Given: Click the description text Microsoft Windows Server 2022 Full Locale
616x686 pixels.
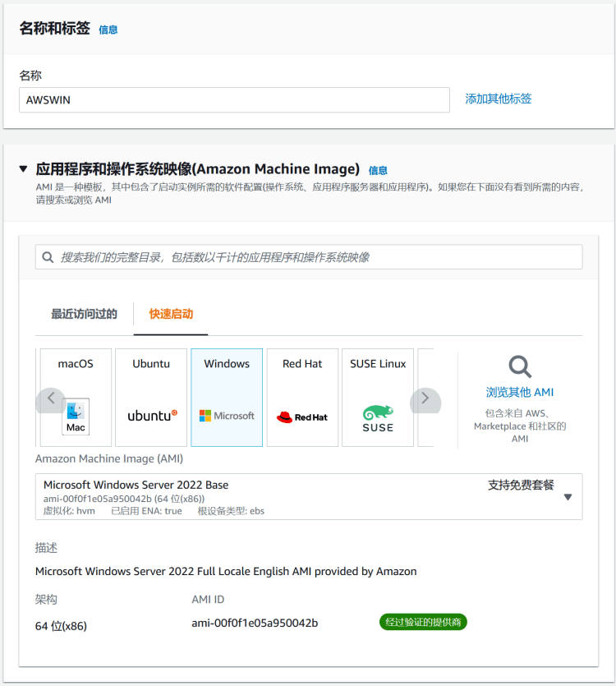Looking at the screenshot, I should click(x=226, y=571).
